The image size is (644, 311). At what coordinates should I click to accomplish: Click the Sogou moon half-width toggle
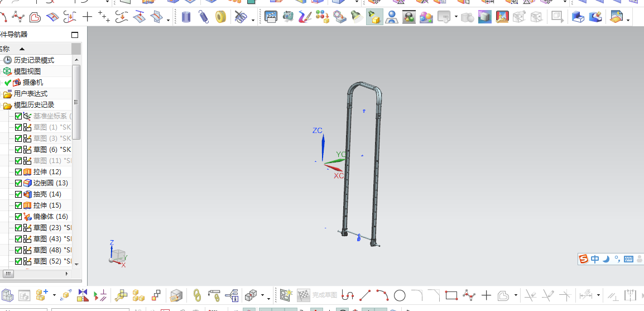606,259
